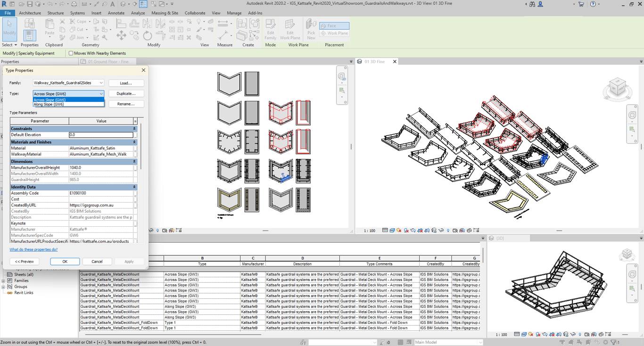644x346 pixels.
Task: Enable Moves With Nearby Elements checkbox
Action: pos(71,53)
